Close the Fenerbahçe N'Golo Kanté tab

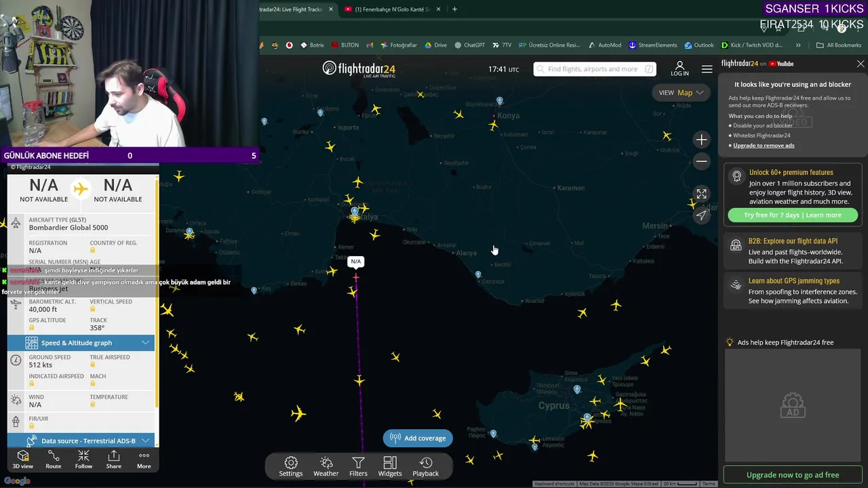click(439, 9)
